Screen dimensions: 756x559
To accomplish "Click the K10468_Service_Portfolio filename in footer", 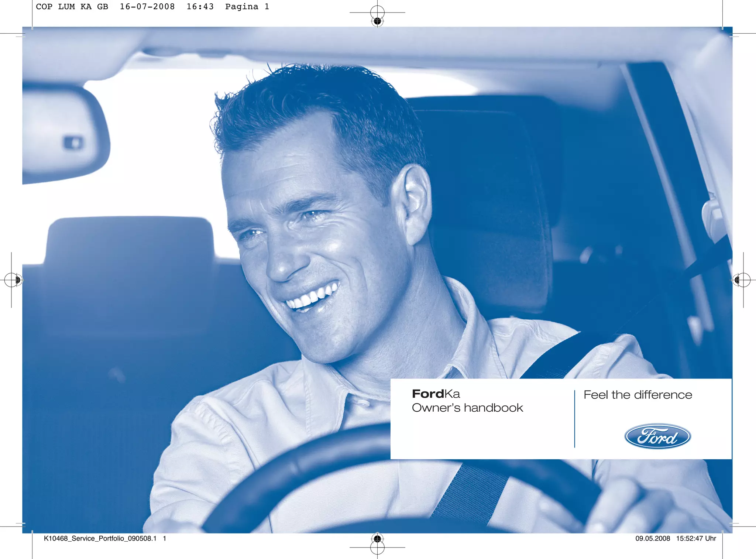I will click(100, 538).
